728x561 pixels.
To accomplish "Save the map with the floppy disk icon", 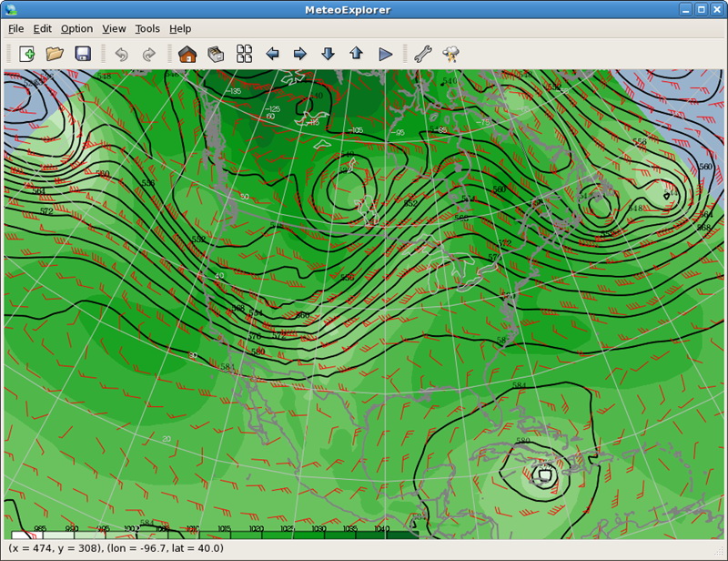I will click(83, 54).
